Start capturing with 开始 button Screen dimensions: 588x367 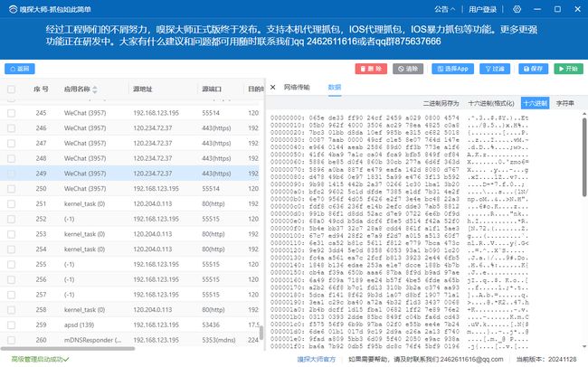[x=568, y=69]
